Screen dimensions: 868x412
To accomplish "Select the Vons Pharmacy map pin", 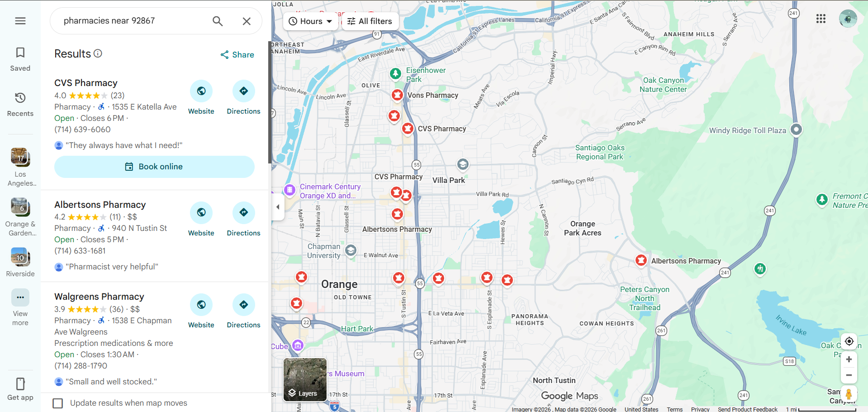I will 397,95.
